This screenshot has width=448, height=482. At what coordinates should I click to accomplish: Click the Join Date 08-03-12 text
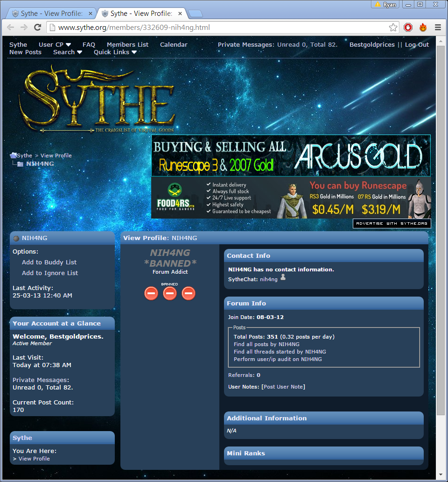point(256,317)
